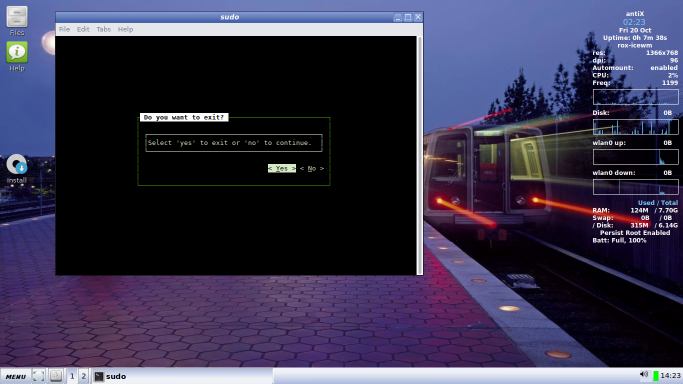Open the File menu in terminal
This screenshot has width=683, height=384.
point(64,29)
